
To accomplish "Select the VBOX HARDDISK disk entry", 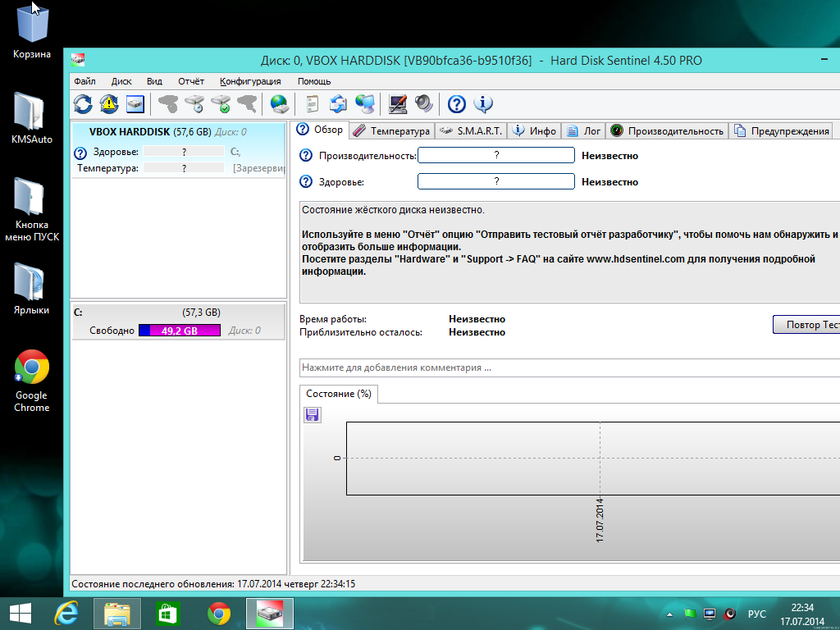I will coord(178,149).
